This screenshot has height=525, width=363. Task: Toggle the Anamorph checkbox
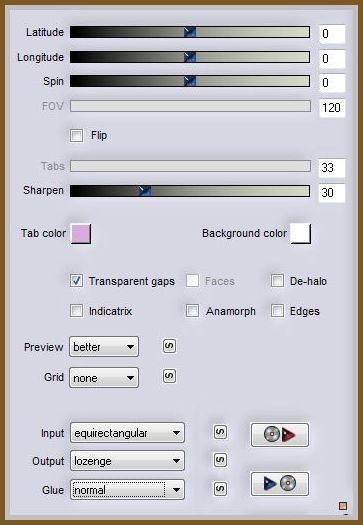193,311
